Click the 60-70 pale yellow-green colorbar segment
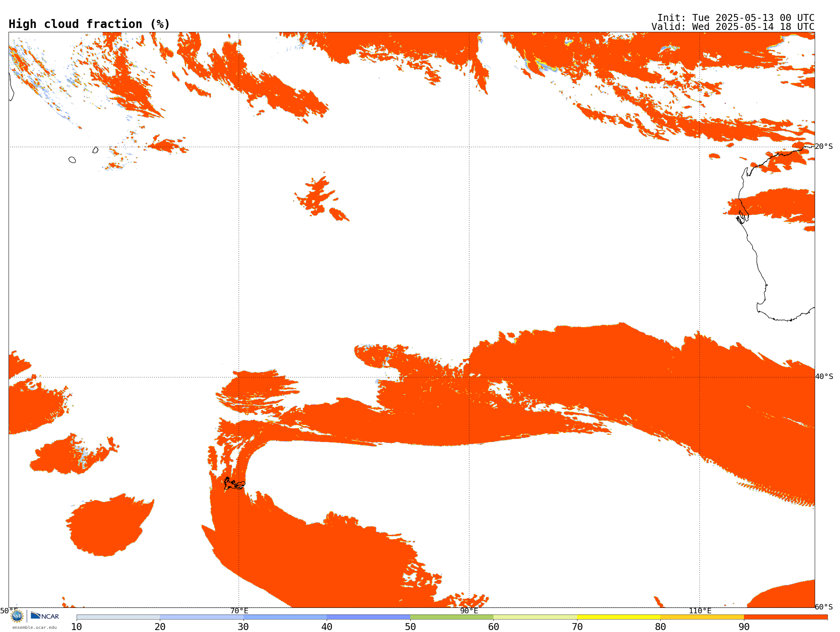 click(535, 617)
